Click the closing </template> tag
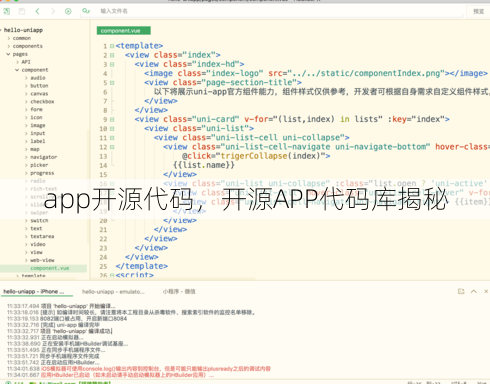 [x=142, y=266]
